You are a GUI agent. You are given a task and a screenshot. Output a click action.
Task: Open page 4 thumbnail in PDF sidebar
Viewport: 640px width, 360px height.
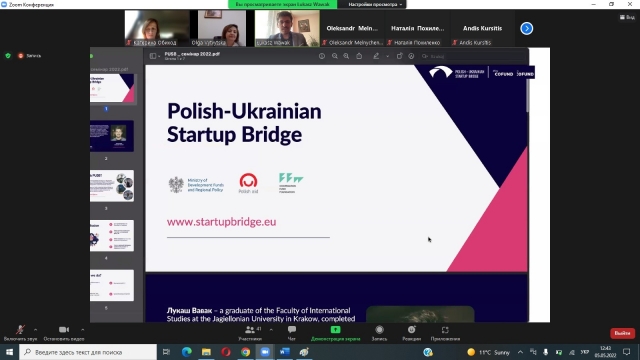(x=112, y=236)
